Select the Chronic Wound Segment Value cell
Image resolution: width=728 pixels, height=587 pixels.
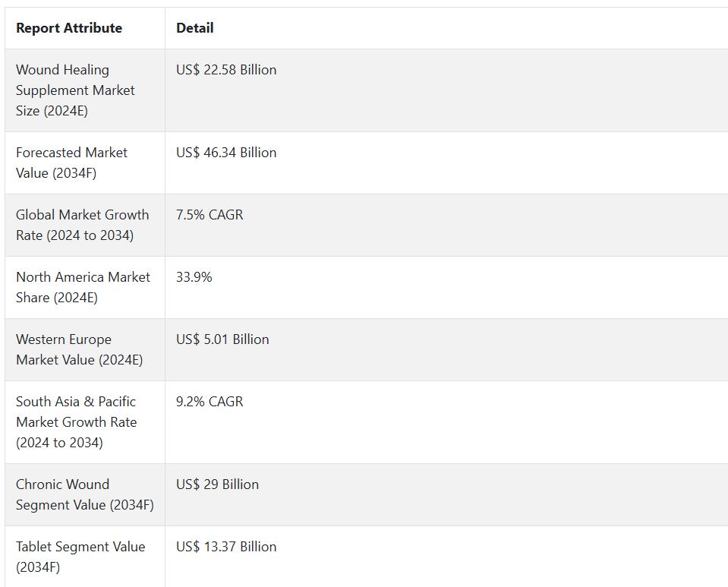click(84, 494)
